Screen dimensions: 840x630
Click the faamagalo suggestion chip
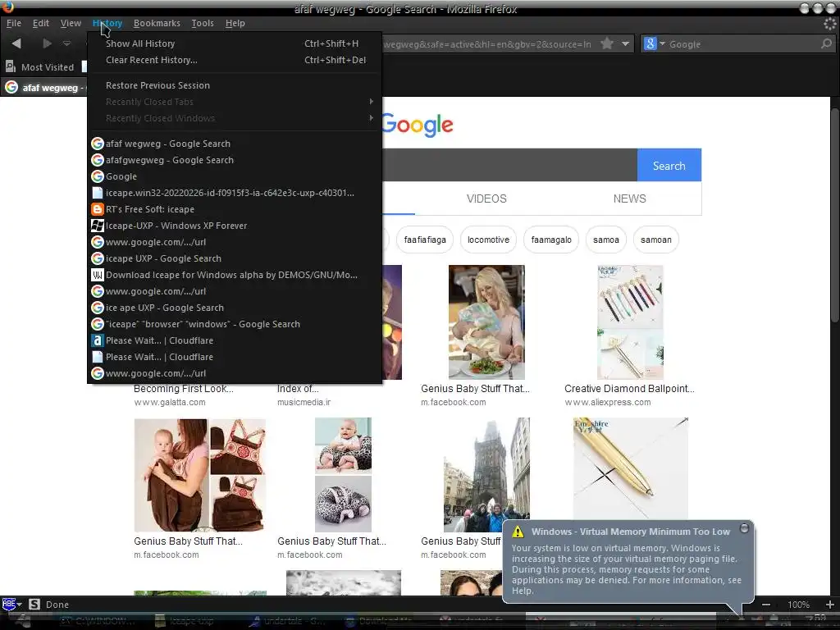551,240
